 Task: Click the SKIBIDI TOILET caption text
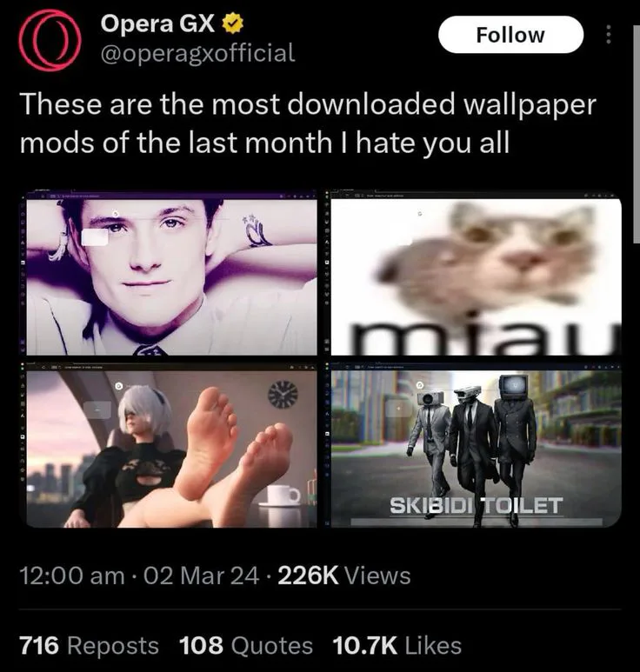click(477, 506)
